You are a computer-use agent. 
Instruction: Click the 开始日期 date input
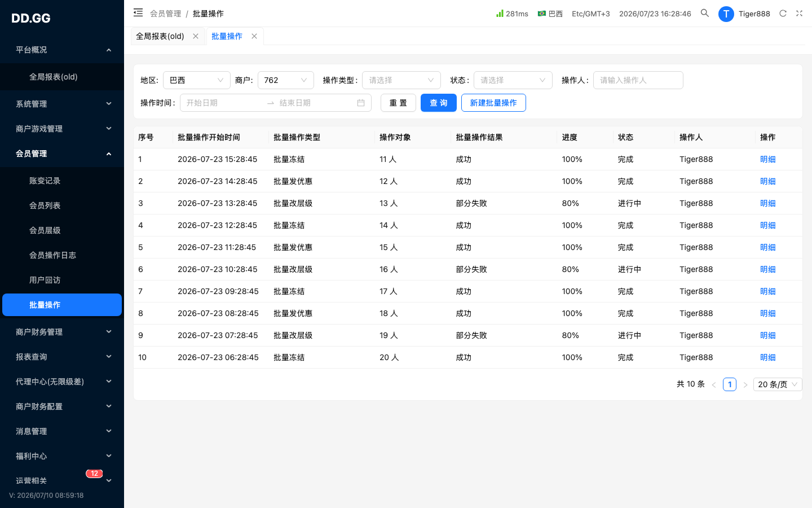(x=223, y=103)
